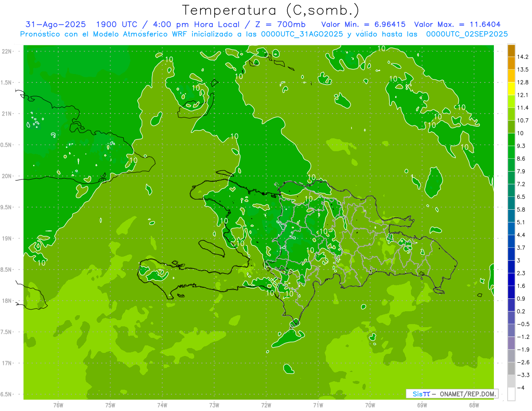Click the "12.8" colorbar value
This screenshot has width=532, height=411.
pyautogui.click(x=523, y=82)
